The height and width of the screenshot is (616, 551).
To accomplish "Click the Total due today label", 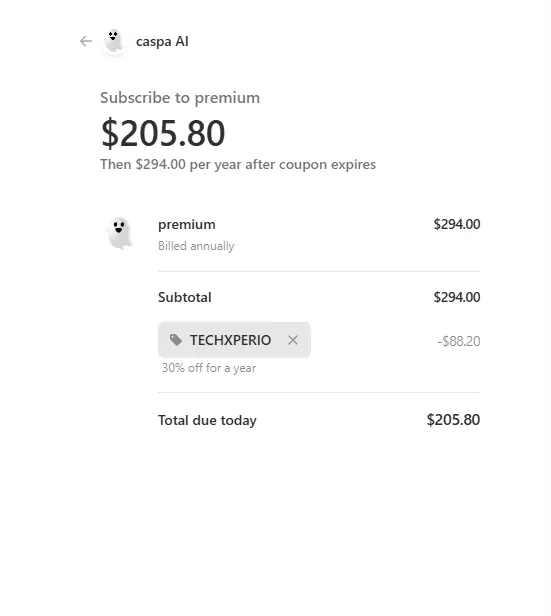I will (x=207, y=420).
